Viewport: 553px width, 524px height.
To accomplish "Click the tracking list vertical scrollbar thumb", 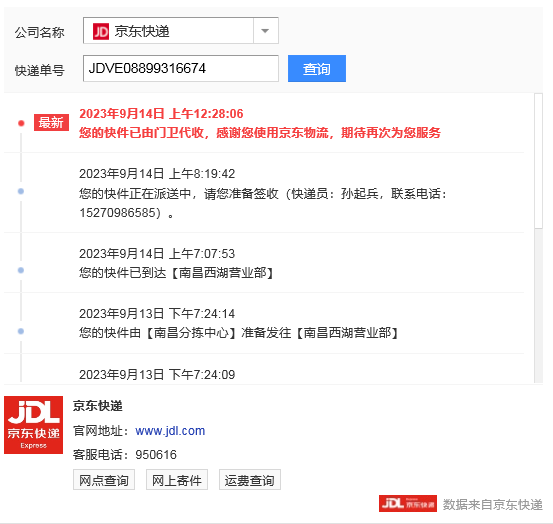I will pos(538,161).
